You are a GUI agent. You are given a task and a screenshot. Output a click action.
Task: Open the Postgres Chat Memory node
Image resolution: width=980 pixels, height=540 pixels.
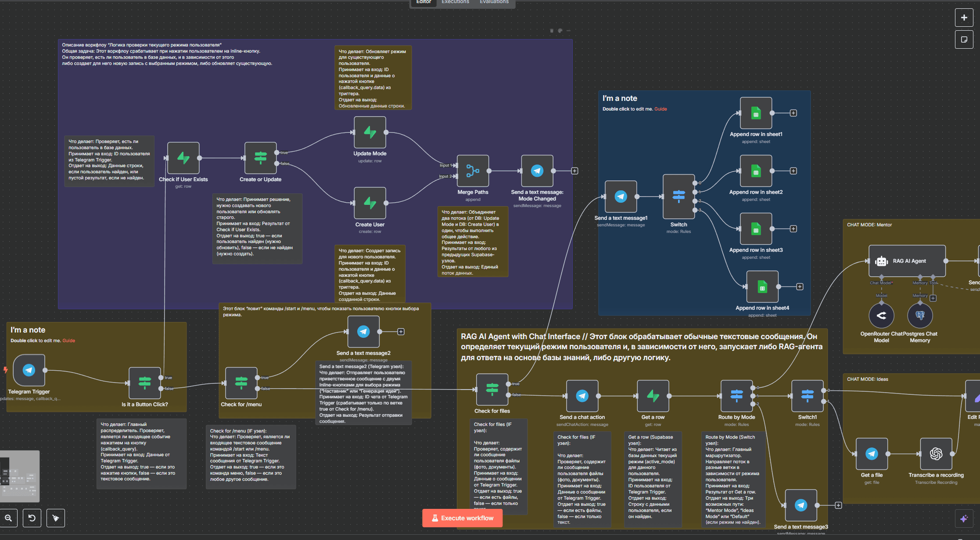pyautogui.click(x=920, y=315)
